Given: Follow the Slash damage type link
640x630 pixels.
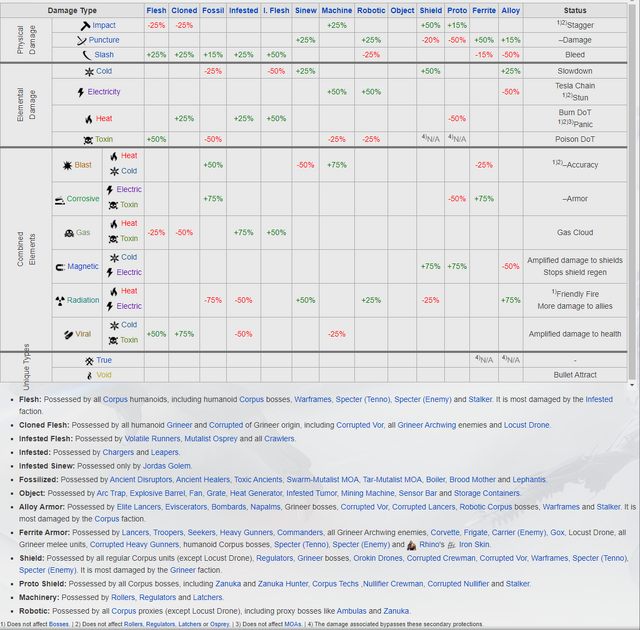Looking at the screenshot, I should pyautogui.click(x=104, y=55).
